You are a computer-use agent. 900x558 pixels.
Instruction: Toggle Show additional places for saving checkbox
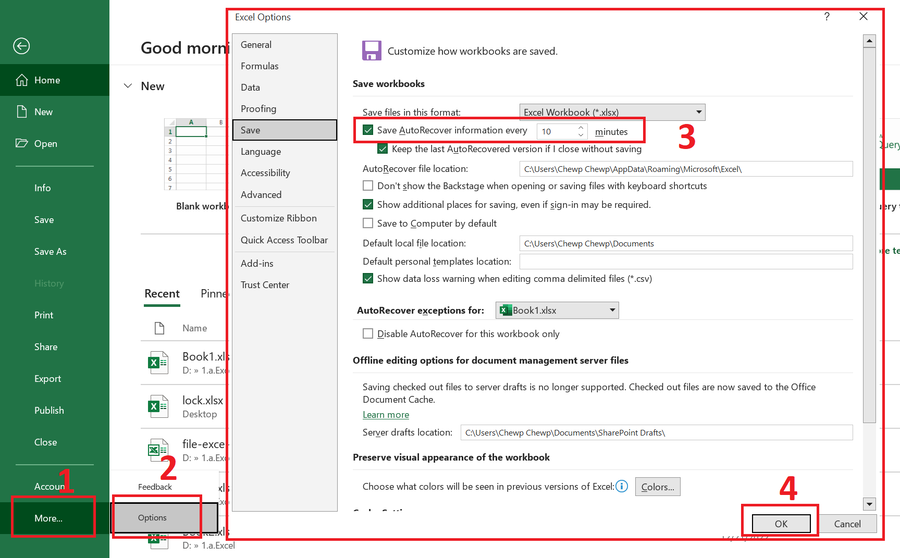point(368,204)
